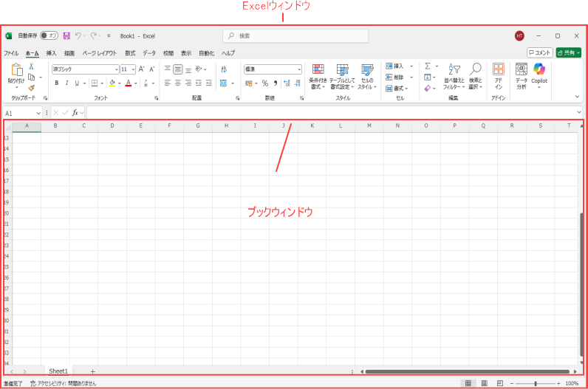Click the percent style icon
The width and height of the screenshot is (588, 389).
click(264, 83)
